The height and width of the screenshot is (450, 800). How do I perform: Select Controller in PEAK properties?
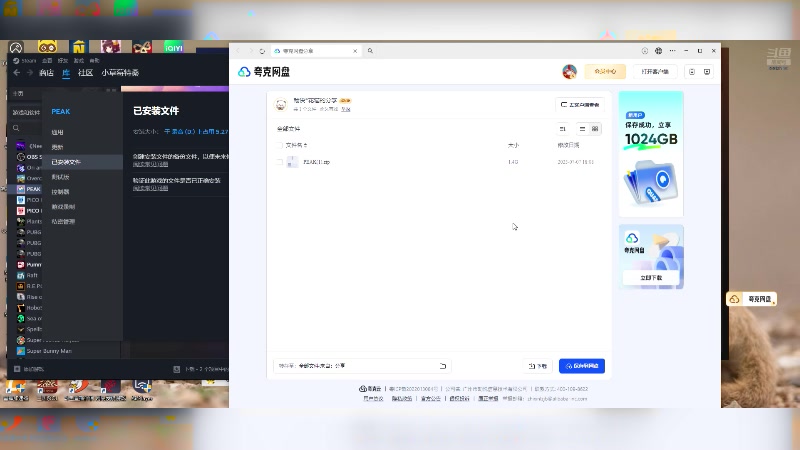coord(60,192)
